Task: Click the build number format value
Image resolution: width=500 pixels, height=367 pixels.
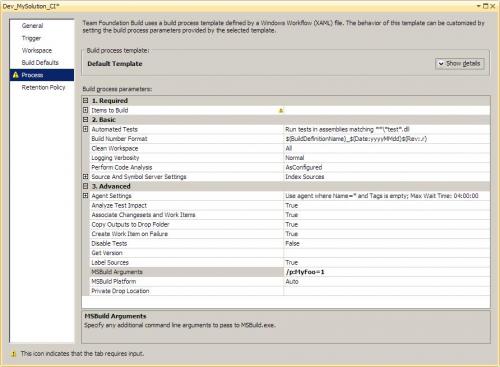Action: click(356, 139)
